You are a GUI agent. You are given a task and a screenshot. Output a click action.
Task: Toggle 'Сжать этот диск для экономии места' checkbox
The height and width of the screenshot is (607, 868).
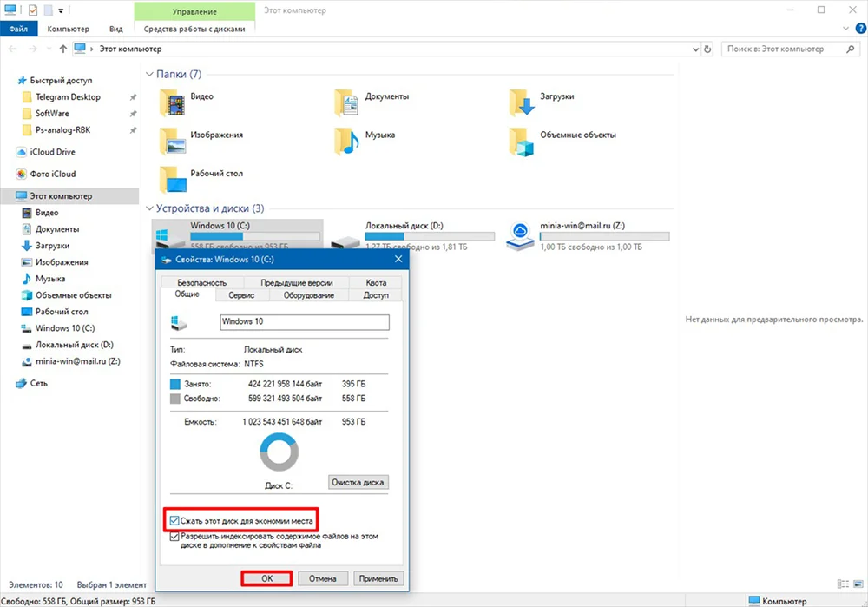(176, 520)
